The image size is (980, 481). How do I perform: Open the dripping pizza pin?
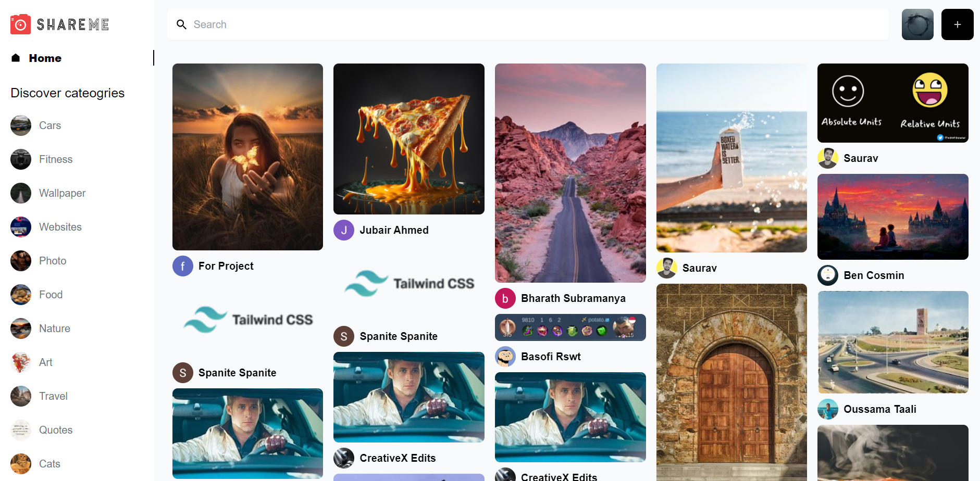pos(408,138)
